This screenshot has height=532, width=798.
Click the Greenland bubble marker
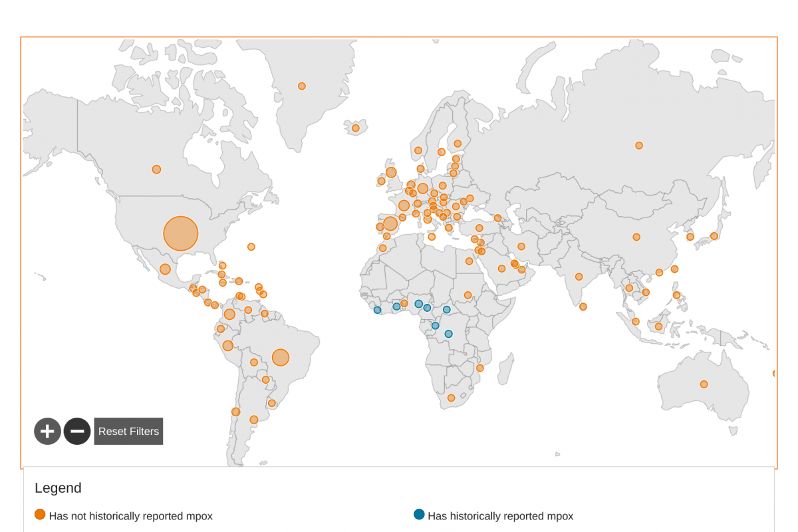[x=302, y=86]
